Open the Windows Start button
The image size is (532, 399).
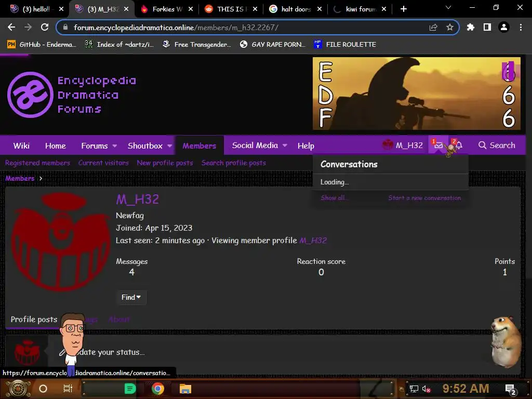18,389
